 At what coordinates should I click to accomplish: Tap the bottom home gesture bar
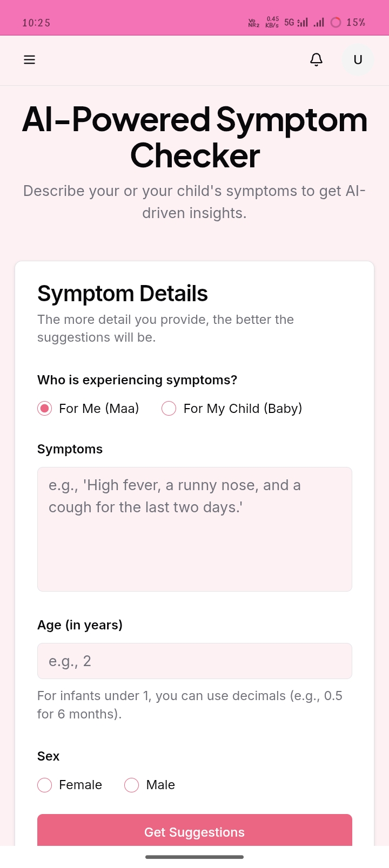(194, 857)
